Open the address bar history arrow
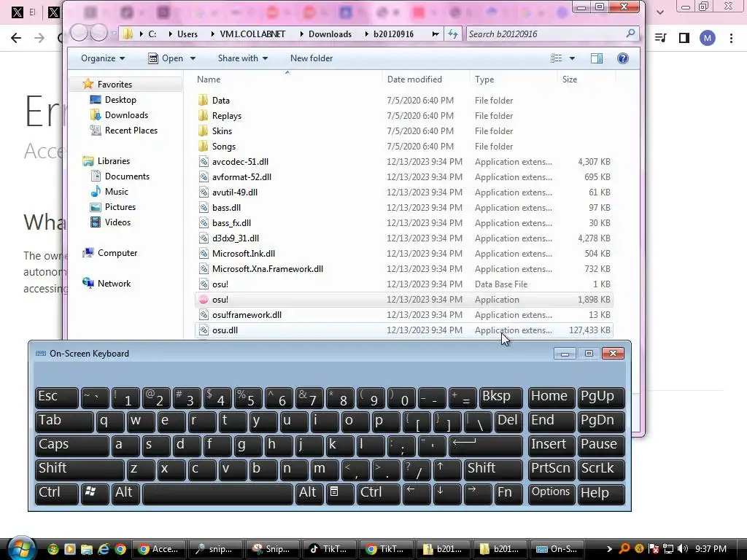 coord(436,34)
